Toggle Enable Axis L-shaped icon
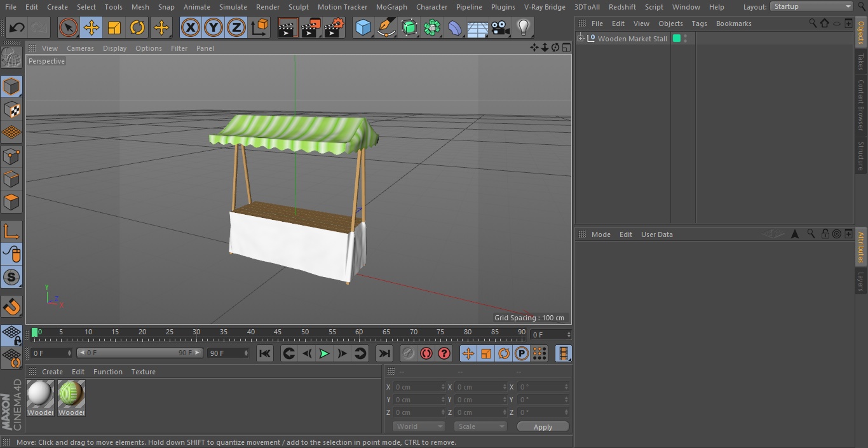This screenshot has width=868, height=448. click(x=11, y=231)
